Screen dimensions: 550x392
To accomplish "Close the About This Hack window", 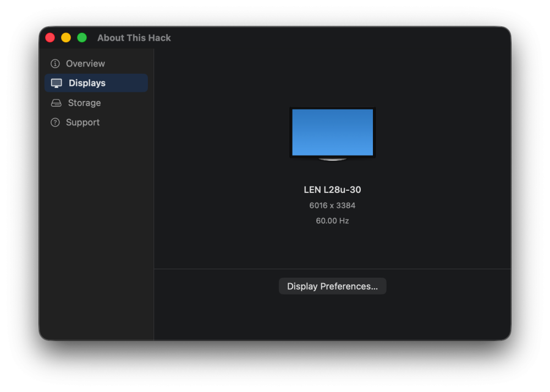I will coord(50,37).
